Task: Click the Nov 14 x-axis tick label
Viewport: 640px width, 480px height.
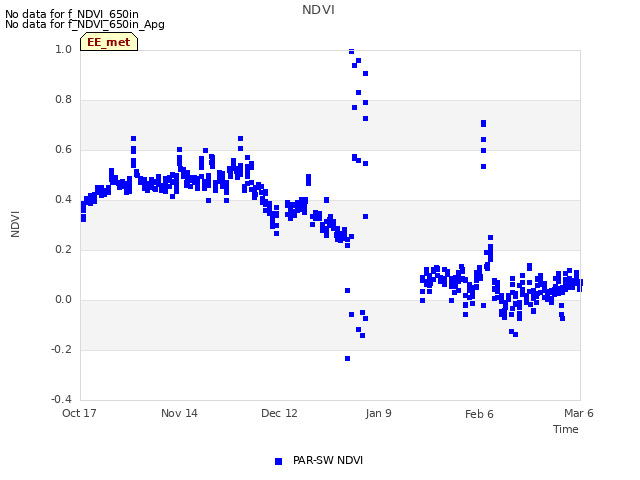Action: click(179, 413)
